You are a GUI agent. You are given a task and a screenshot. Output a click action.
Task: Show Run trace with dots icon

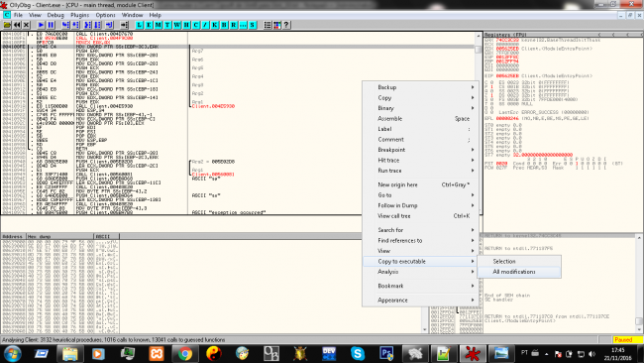[x=243, y=25]
